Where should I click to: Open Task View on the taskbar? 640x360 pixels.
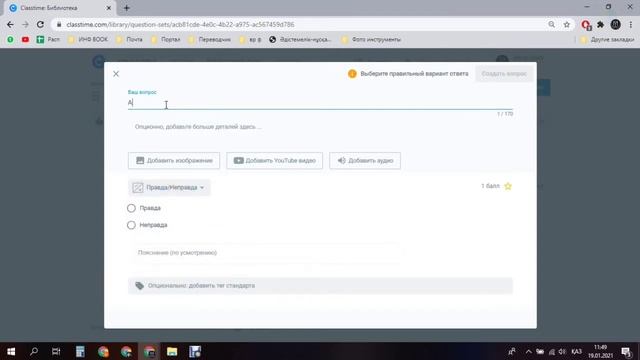coord(56,351)
